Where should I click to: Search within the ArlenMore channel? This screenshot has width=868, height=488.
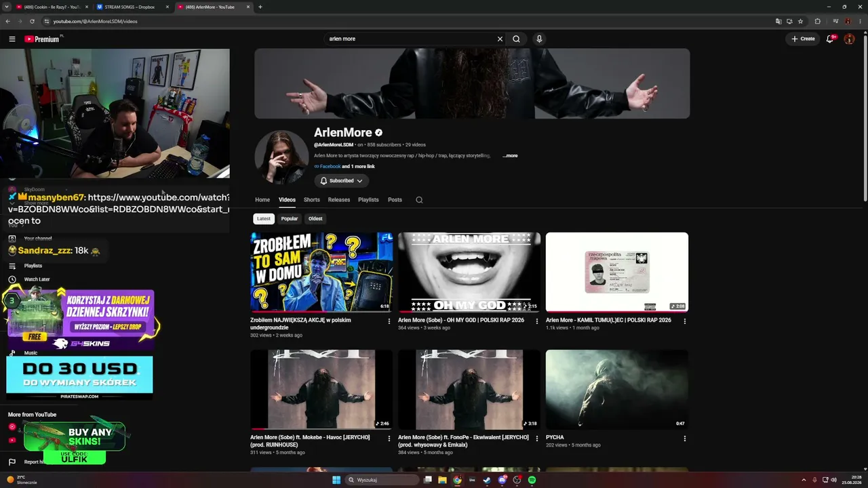click(419, 200)
